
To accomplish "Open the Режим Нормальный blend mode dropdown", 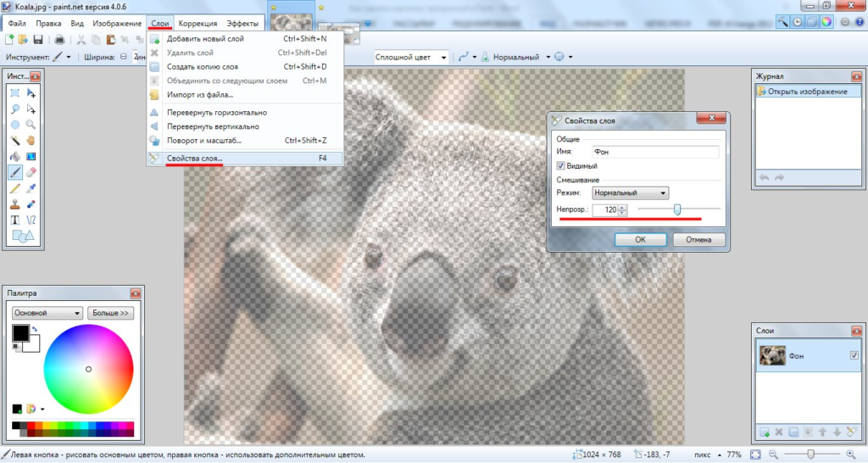I will (x=630, y=192).
